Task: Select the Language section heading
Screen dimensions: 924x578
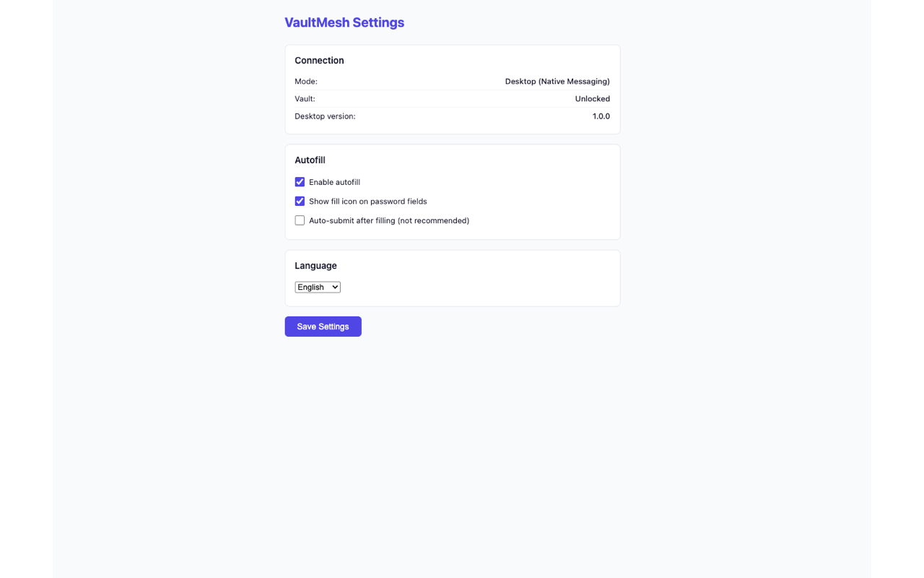Action: [315, 266]
